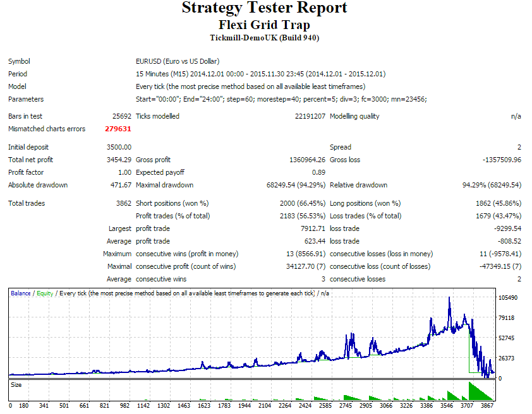Select the Total net profit value 3454.29
The height and width of the screenshot is (414, 532).
coord(119,160)
